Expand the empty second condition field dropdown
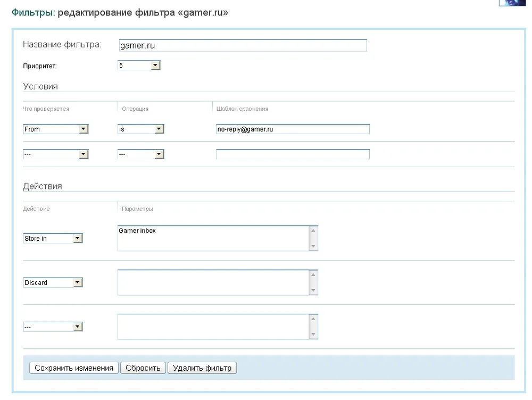Viewport: 532px width, 400px height. pyautogui.click(x=55, y=154)
